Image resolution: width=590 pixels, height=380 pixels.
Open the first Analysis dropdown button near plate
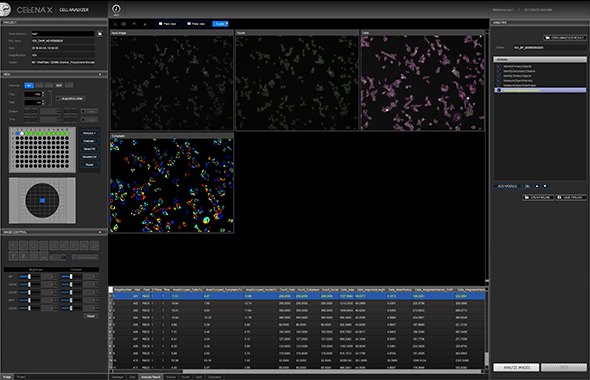[89, 133]
